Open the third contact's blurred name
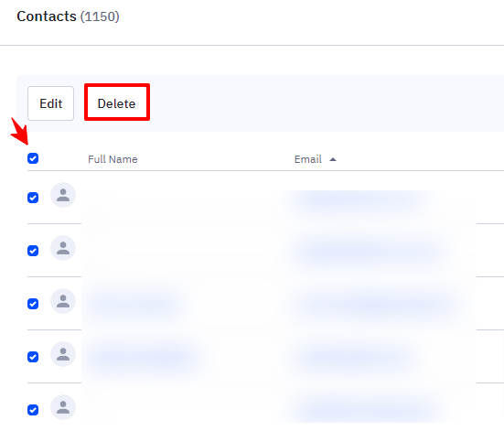Screen dimensions: 504x431 pyautogui.click(x=134, y=303)
